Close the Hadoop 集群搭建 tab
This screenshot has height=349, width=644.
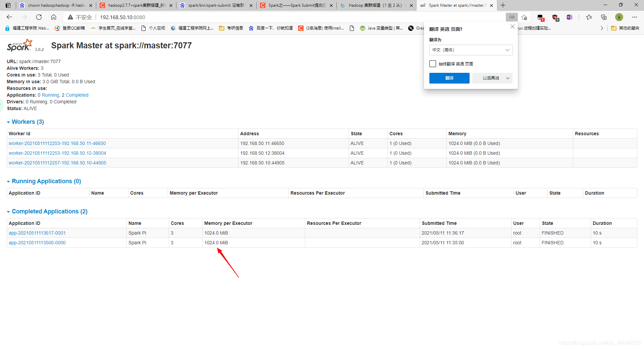coord(411,5)
